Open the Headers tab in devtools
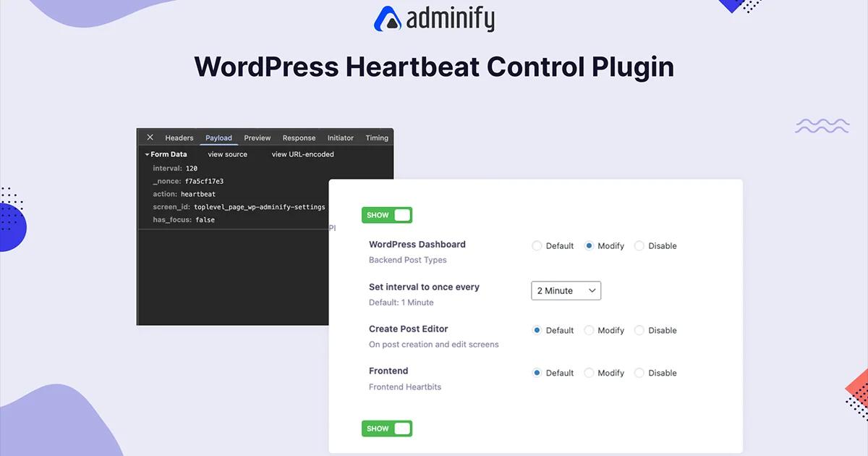The height and width of the screenshot is (456, 868). pyautogui.click(x=179, y=138)
